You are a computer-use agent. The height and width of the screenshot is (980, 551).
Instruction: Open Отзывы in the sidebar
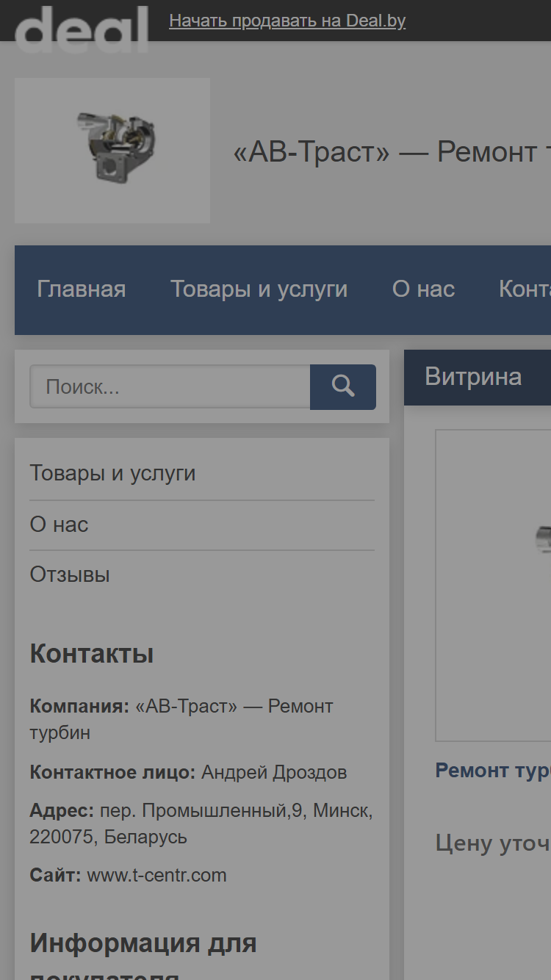click(70, 574)
